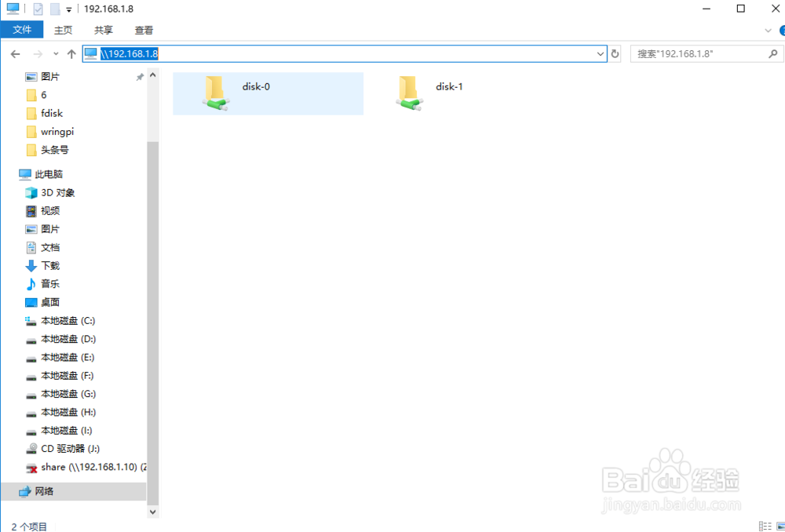
Task: Expand the address bar history dropdown
Action: pos(601,54)
